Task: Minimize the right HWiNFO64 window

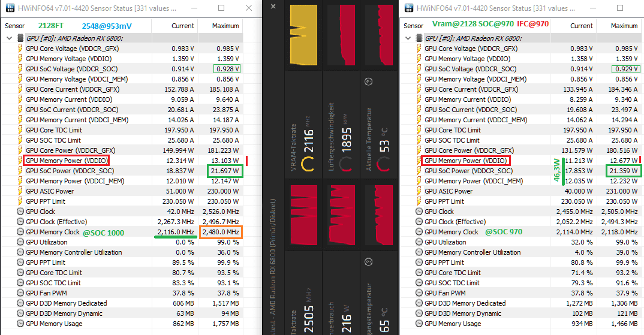Action: (592, 8)
